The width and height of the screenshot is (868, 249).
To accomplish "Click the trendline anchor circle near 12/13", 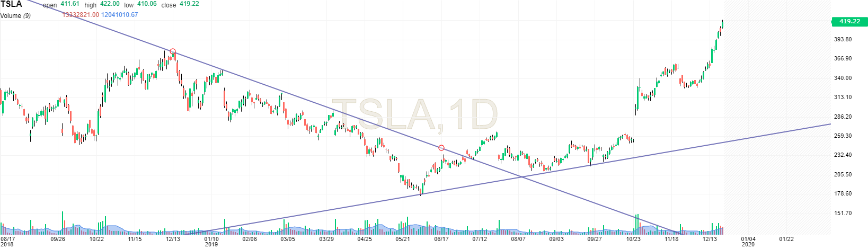I will coord(172,52).
